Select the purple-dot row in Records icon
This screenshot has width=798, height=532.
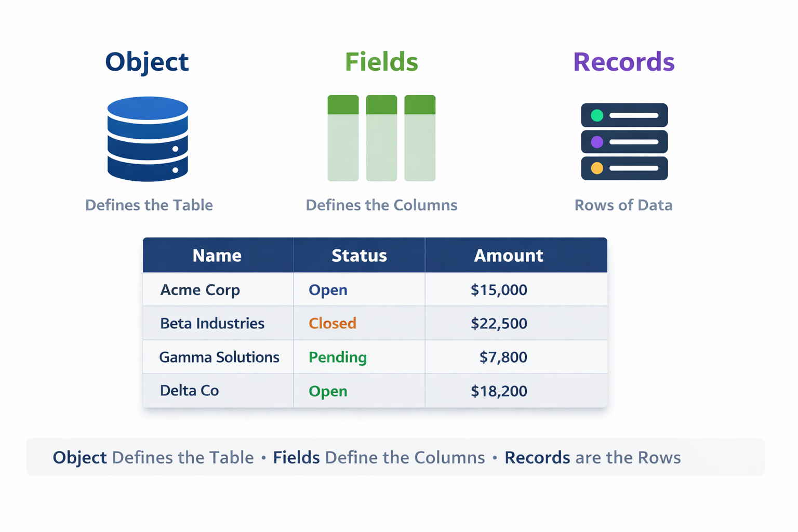click(624, 142)
